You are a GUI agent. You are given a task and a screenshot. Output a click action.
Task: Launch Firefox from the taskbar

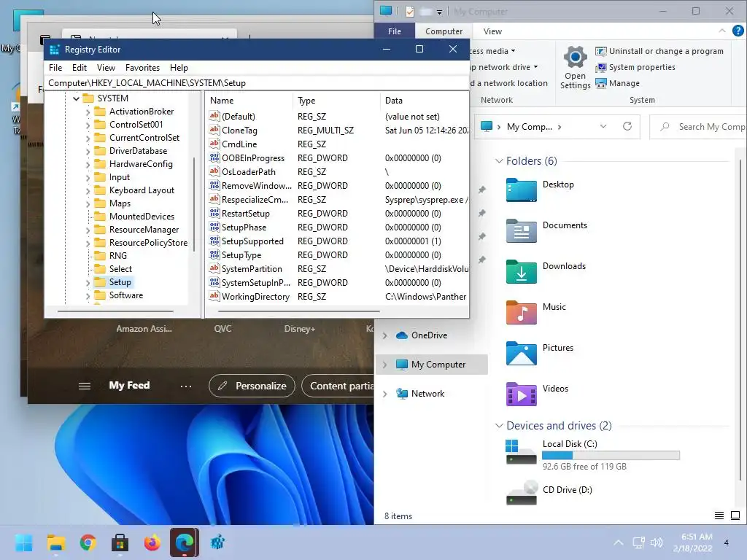pos(152,542)
